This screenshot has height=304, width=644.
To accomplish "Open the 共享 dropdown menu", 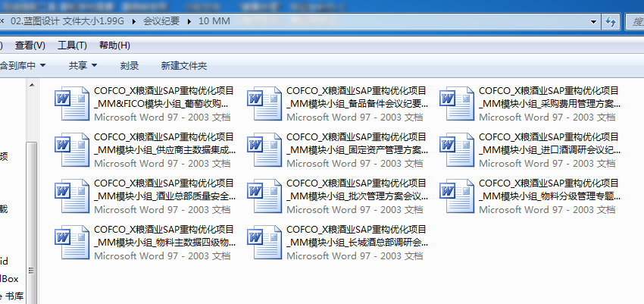I will coord(83,65).
